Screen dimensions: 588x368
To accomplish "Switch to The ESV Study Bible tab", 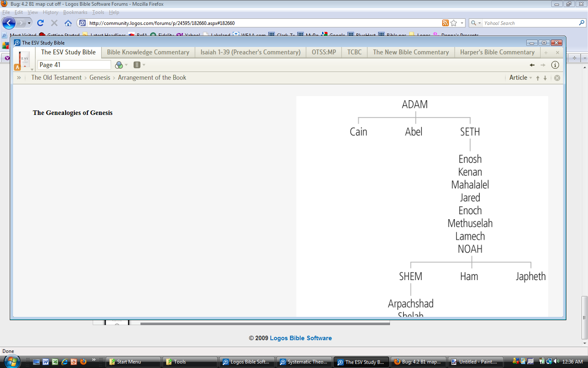I will 68,52.
